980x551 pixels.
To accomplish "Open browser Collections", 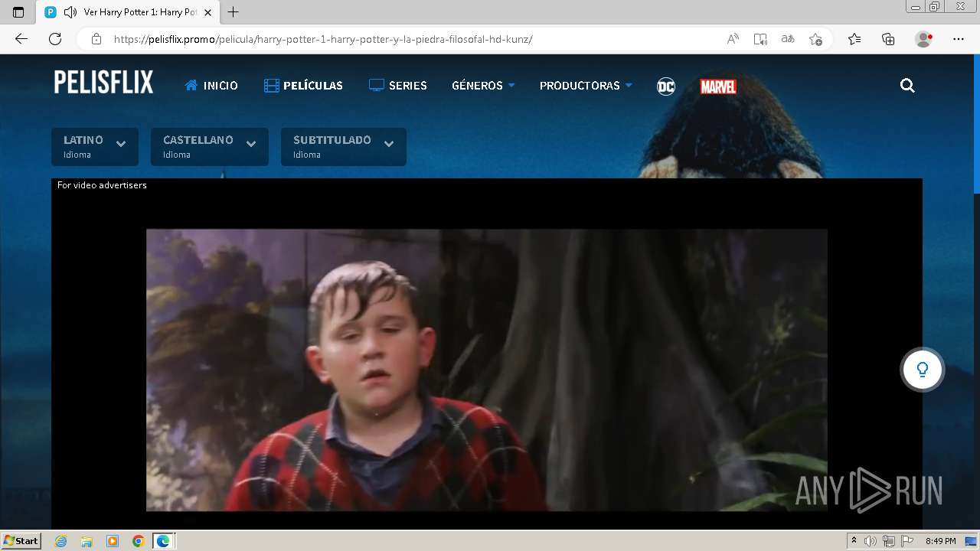I will 888,39.
